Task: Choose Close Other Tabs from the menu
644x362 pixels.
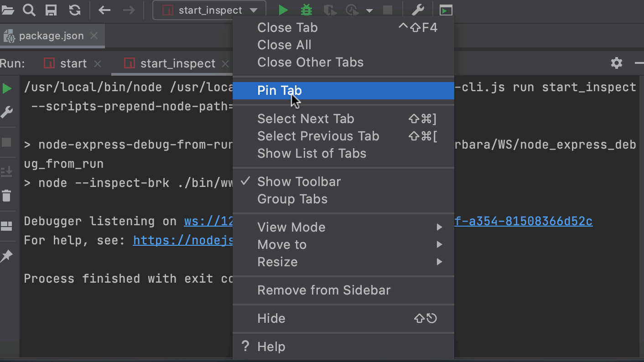Action: (310, 62)
